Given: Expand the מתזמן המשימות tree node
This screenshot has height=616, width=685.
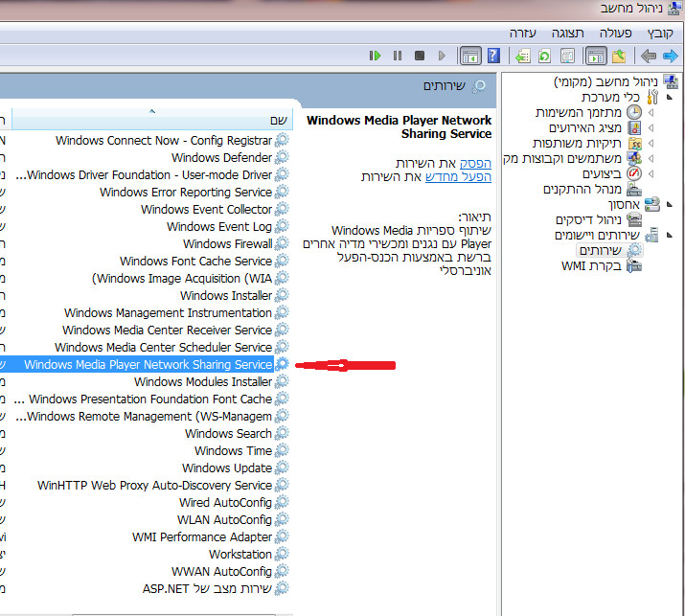Looking at the screenshot, I should 651,113.
